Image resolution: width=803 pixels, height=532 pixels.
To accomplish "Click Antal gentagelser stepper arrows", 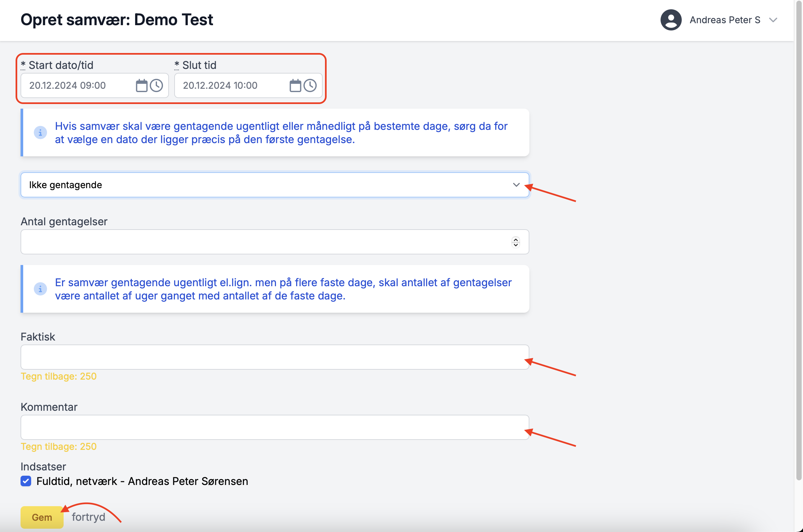I will coord(516,242).
